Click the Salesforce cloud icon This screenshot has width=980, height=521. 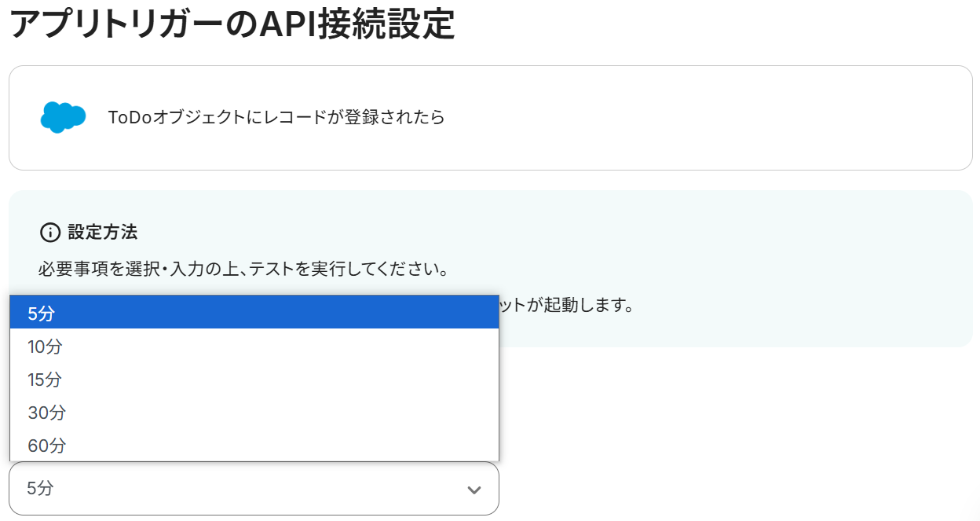(63, 117)
